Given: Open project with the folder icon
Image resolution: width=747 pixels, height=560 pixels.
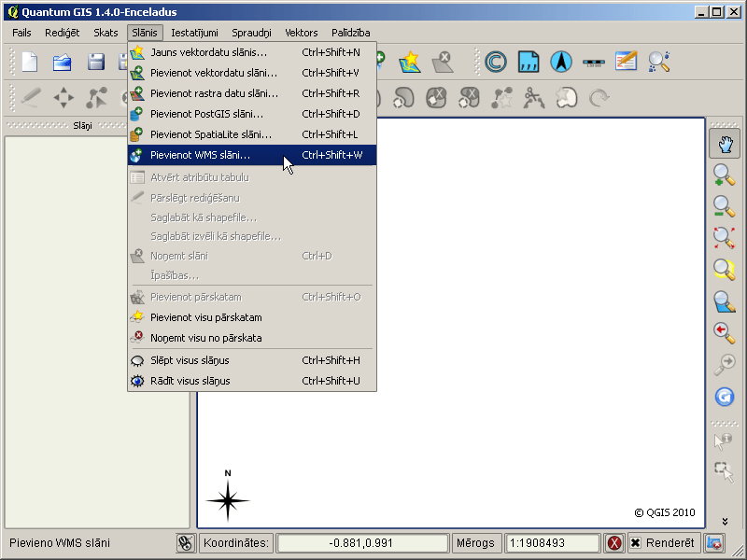Looking at the screenshot, I should [x=63, y=63].
